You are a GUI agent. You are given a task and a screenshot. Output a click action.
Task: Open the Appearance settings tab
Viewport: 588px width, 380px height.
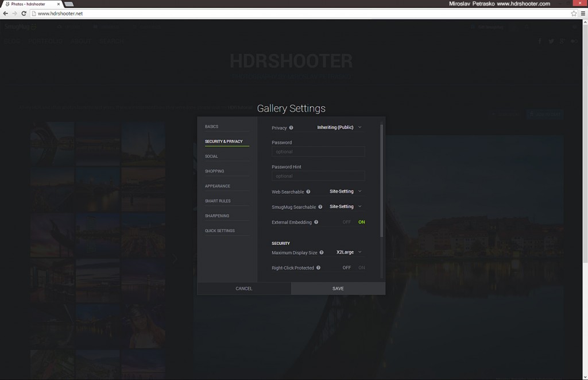click(x=217, y=186)
